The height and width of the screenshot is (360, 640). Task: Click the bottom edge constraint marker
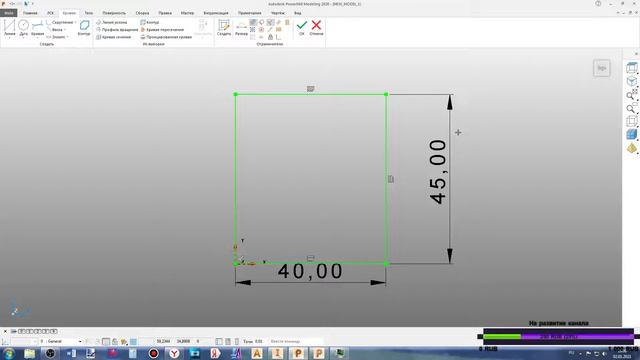point(310,258)
